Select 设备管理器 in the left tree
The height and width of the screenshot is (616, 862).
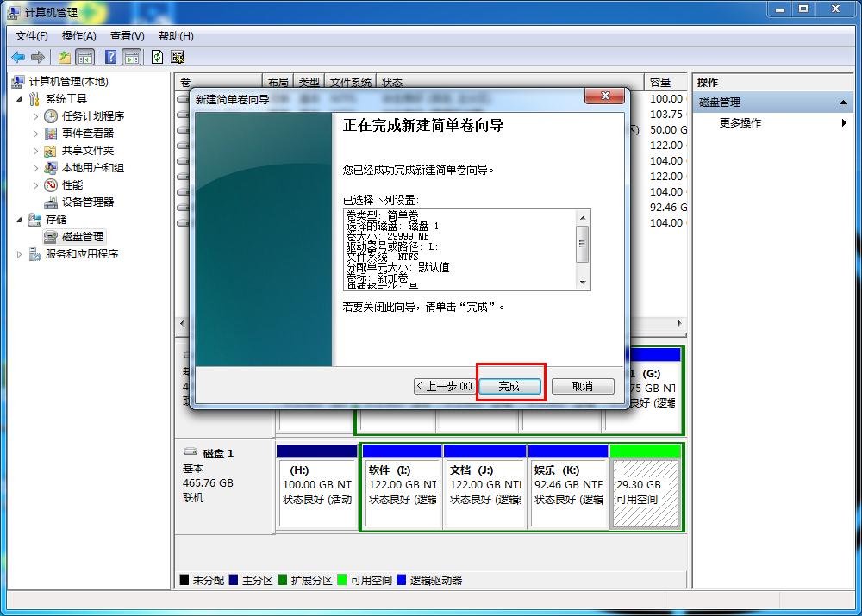[89, 202]
